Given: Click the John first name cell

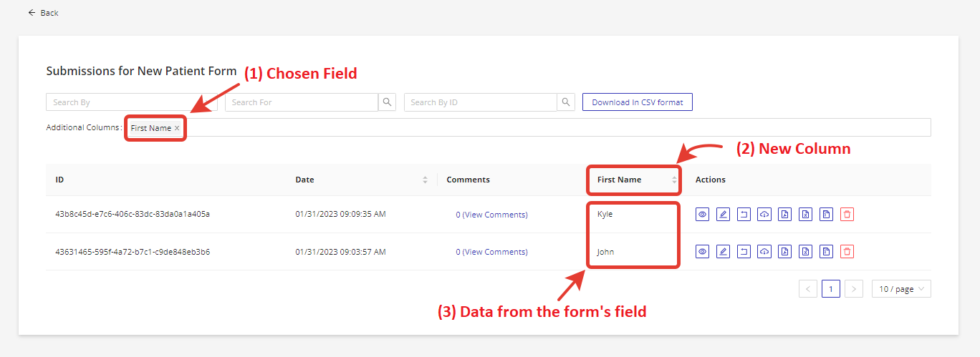Looking at the screenshot, I should tap(605, 252).
